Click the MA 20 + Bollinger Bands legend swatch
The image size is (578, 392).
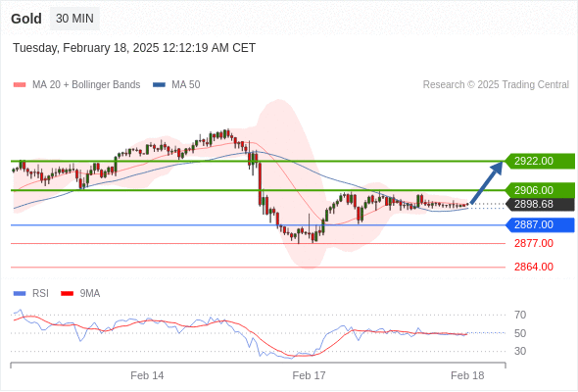coord(20,85)
